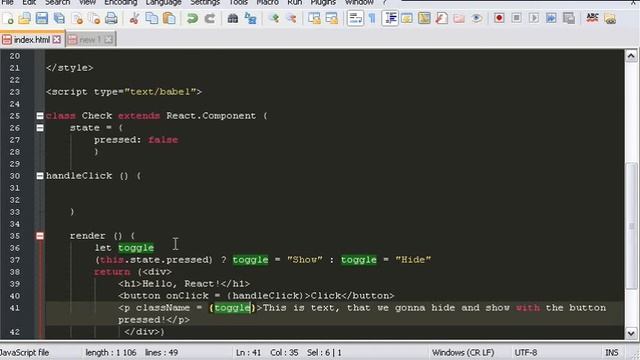Zoom out using the toolbar icon
Image resolution: width=640 pixels, height=360 pixels.
click(291, 18)
